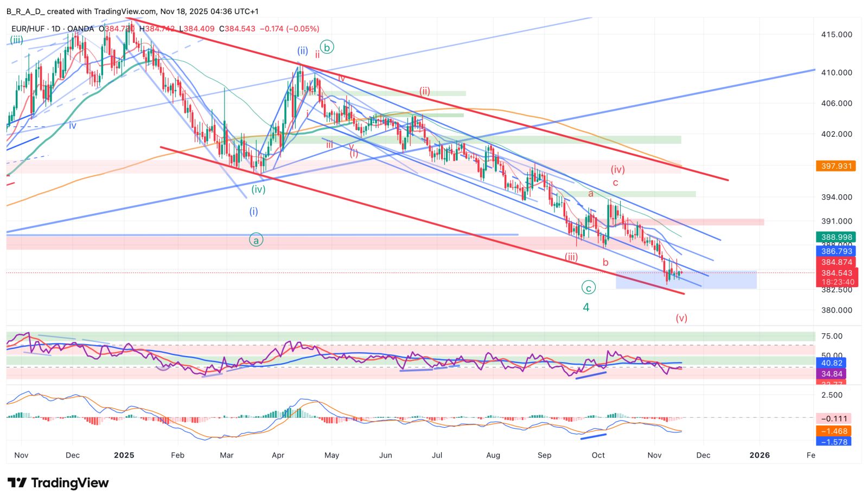Click the 415.000 level on price axis

coord(837,34)
